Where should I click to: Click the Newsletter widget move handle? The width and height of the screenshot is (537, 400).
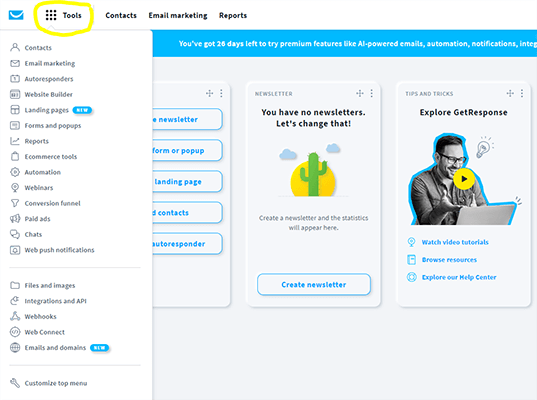point(360,93)
